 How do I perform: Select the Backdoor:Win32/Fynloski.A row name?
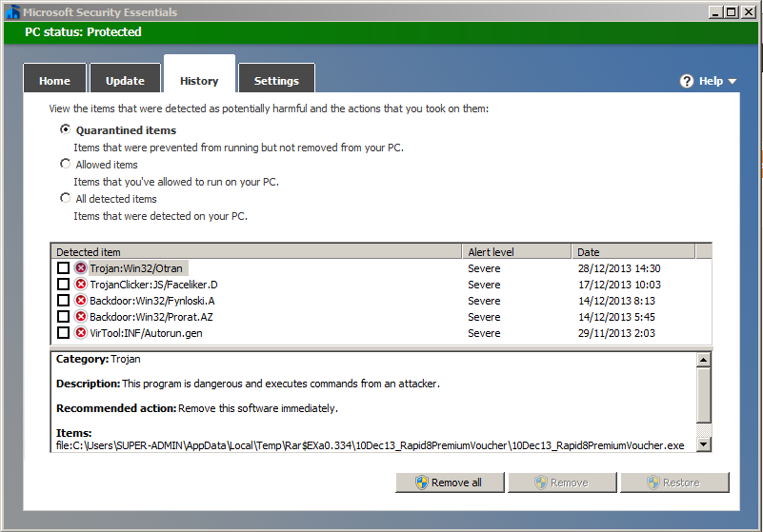click(152, 301)
